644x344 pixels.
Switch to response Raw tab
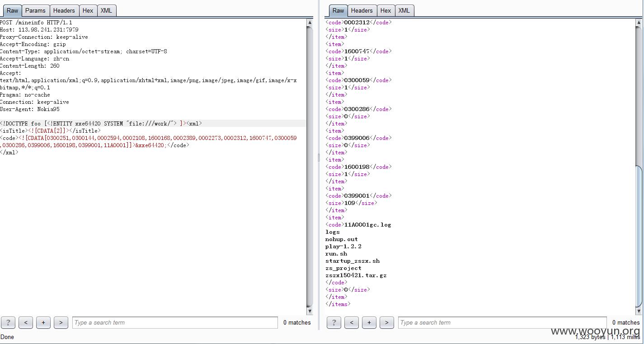pyautogui.click(x=338, y=10)
